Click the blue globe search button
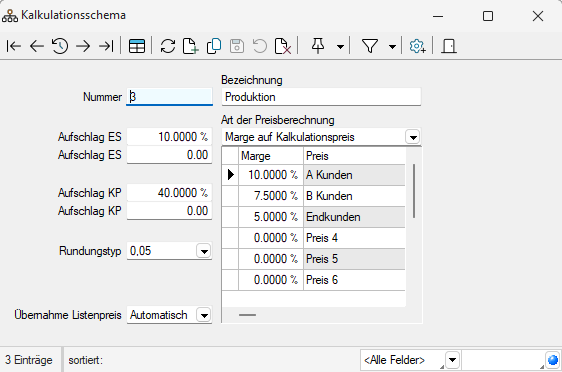The height and width of the screenshot is (372, 562). [553, 360]
